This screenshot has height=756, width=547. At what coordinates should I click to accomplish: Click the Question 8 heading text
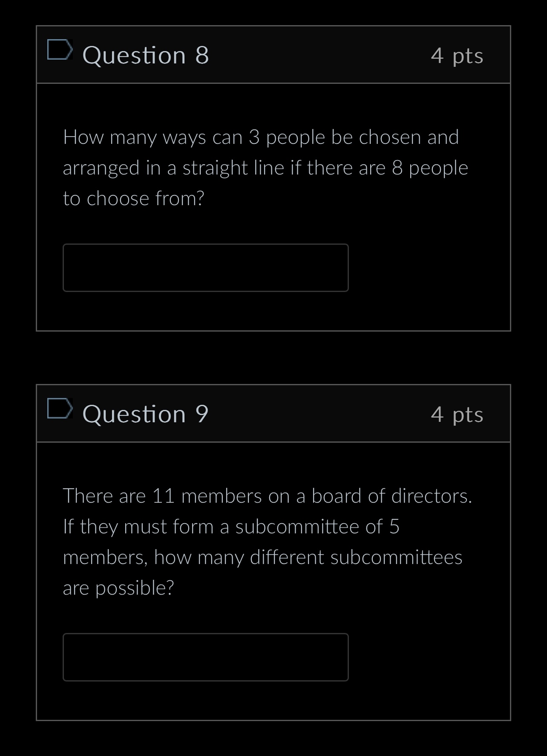145,54
